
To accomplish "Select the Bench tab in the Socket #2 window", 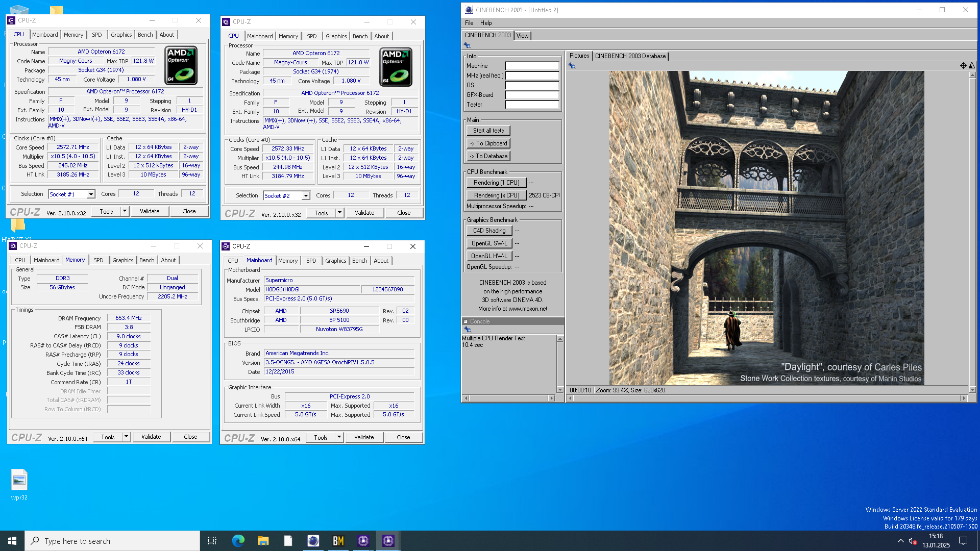I will [360, 36].
